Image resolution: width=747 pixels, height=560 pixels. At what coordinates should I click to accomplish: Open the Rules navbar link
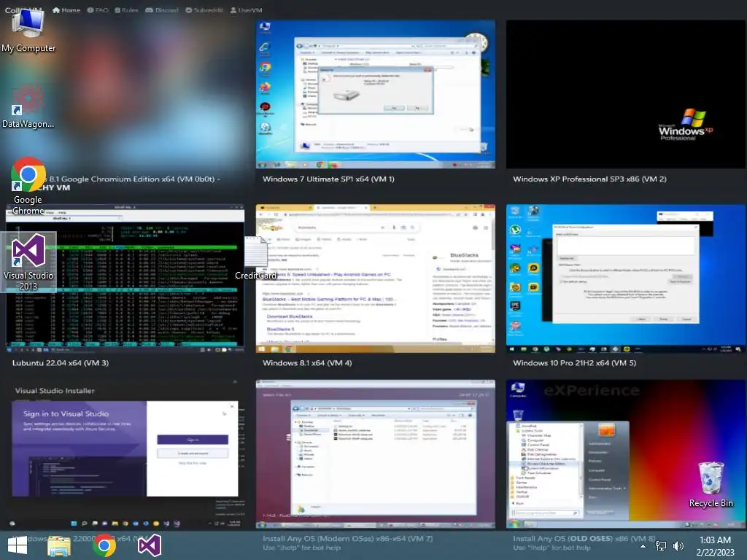coord(126,10)
